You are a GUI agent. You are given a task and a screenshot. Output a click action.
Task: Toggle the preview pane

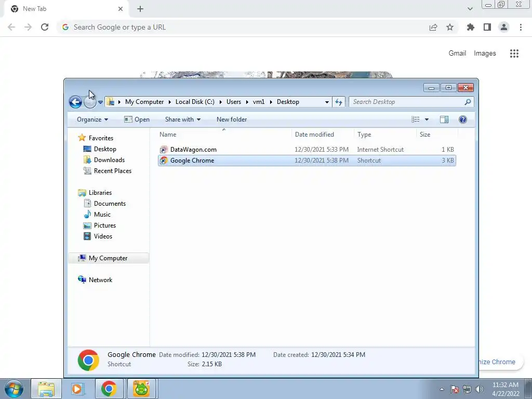444,119
